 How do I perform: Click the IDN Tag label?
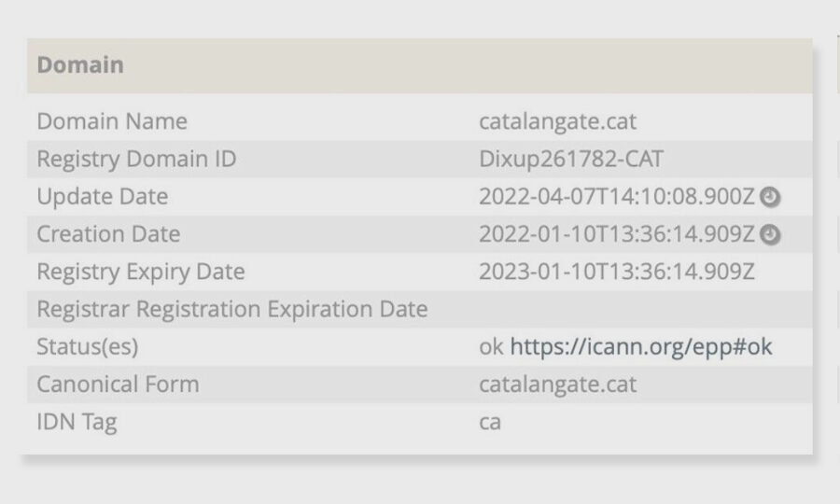pyautogui.click(x=77, y=422)
